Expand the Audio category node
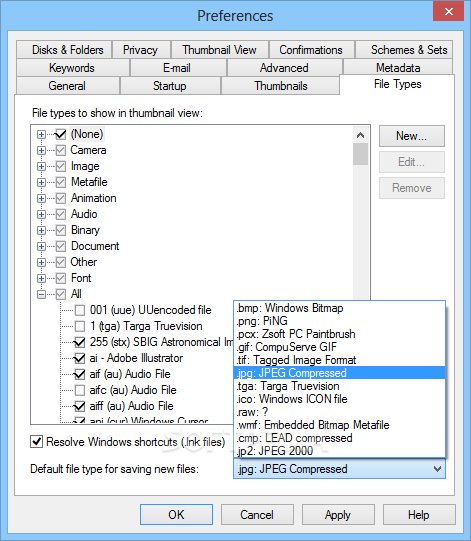Image resolution: width=471 pixels, height=541 pixels. tap(41, 214)
